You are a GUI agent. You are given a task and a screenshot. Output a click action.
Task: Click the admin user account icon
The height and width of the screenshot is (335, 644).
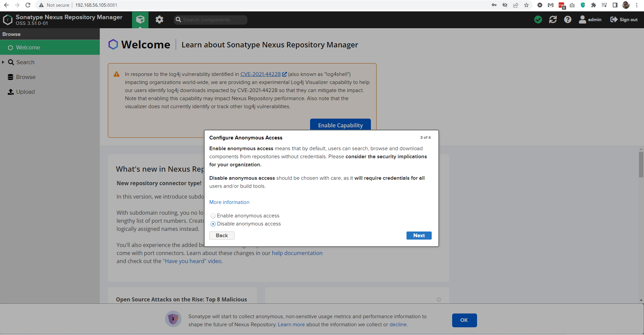(582, 19)
